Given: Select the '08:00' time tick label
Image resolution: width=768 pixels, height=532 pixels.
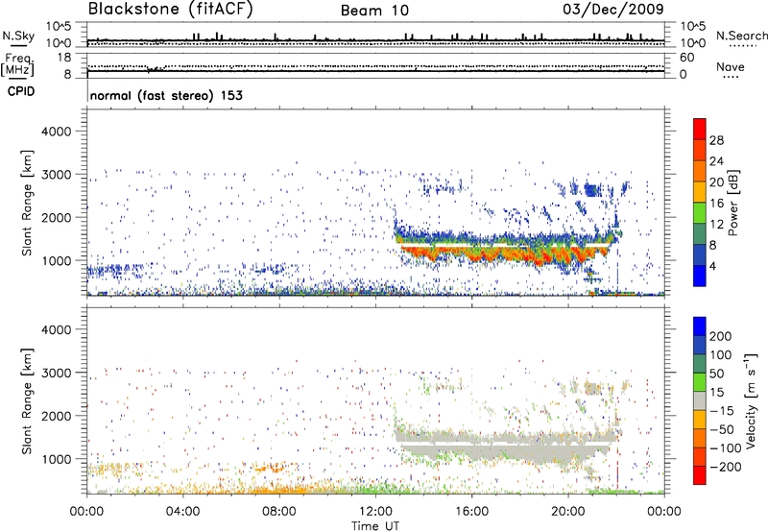Looking at the screenshot, I should 278,512.
